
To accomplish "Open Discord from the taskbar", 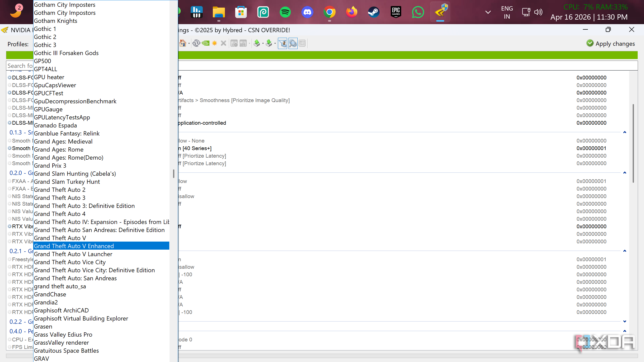I will pyautogui.click(x=307, y=12).
